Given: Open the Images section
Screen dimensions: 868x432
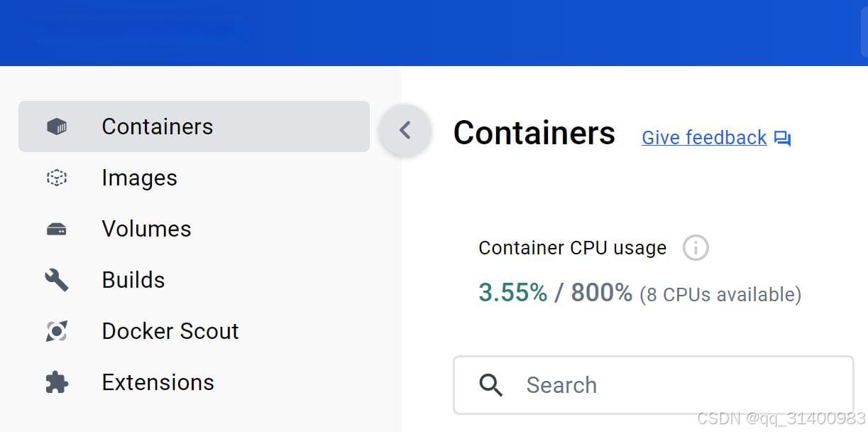Looking at the screenshot, I should pyautogui.click(x=194, y=178).
